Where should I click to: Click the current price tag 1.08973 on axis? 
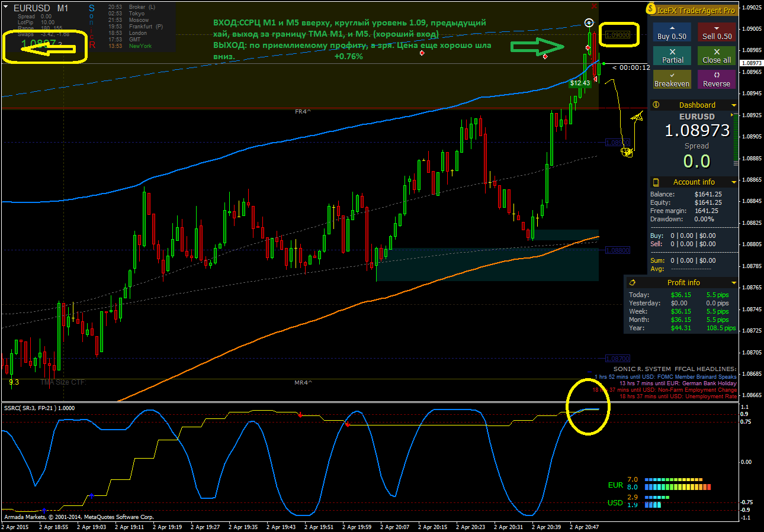click(x=753, y=63)
